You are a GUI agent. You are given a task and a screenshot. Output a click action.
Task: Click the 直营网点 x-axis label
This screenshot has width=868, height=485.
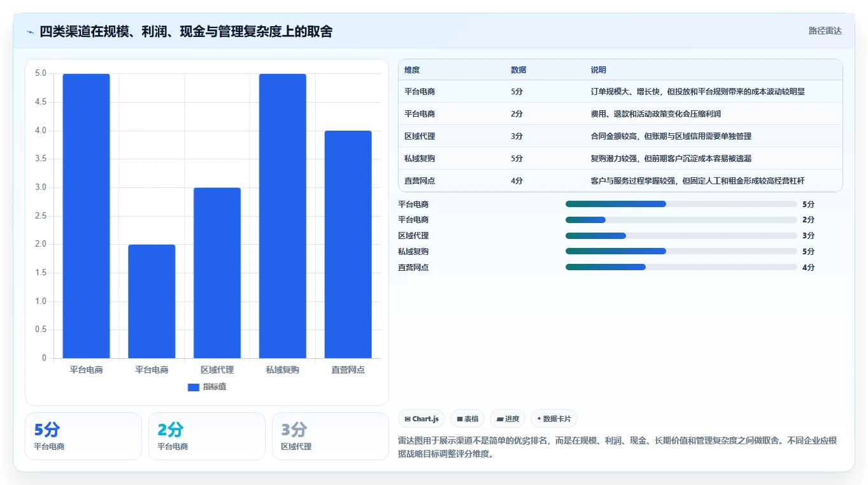click(348, 370)
